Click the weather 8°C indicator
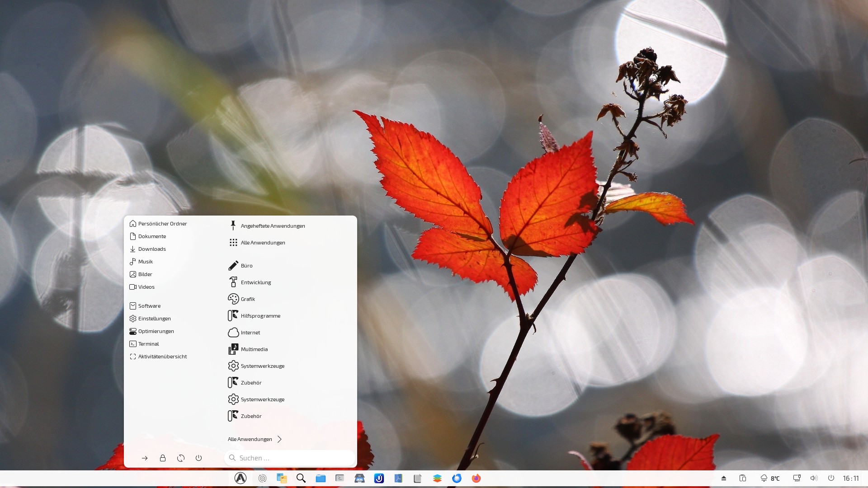This screenshot has height=488, width=868. pos(770,478)
